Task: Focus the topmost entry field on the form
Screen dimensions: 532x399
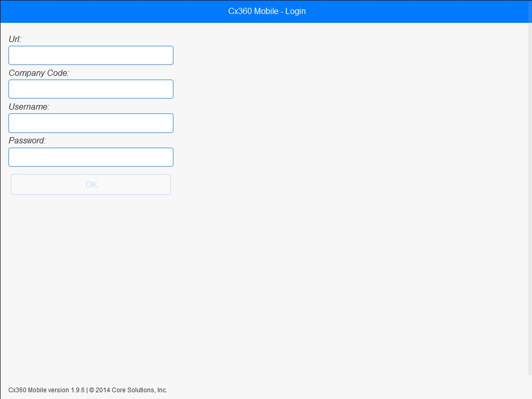Action: [x=91, y=55]
